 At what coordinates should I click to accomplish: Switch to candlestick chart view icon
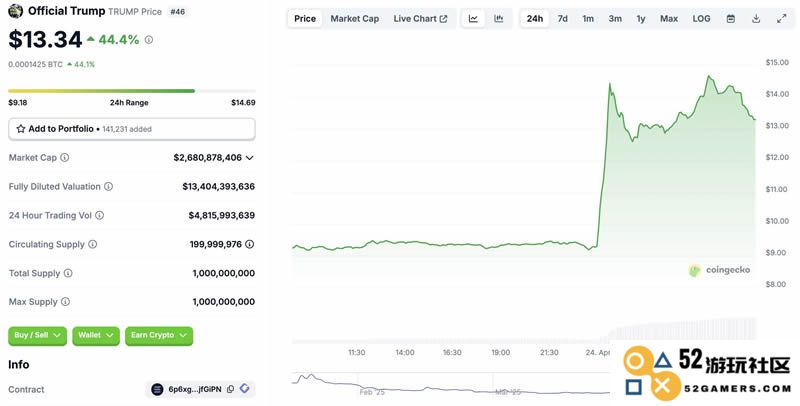498,19
